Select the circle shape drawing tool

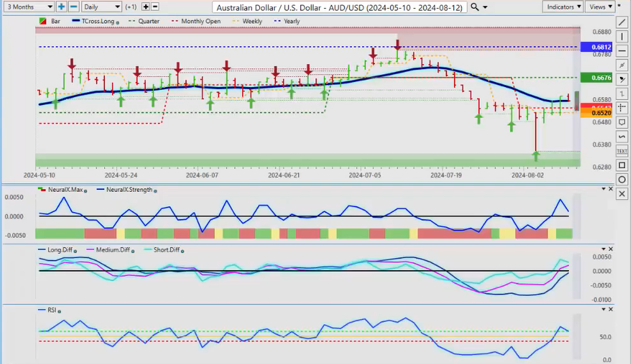point(621,180)
